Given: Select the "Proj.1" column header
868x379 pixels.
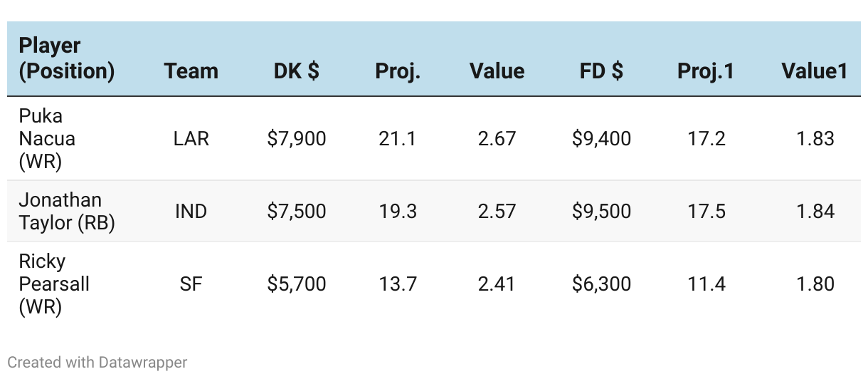Looking at the screenshot, I should point(706,71).
